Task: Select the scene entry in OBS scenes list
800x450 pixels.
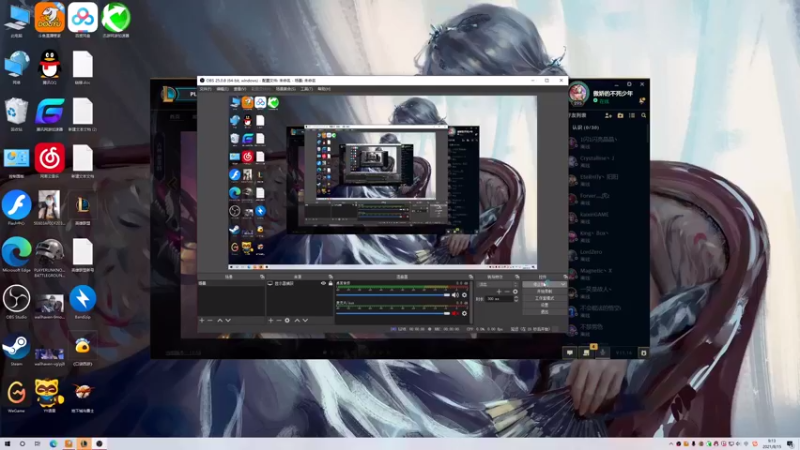Action: tap(231, 283)
